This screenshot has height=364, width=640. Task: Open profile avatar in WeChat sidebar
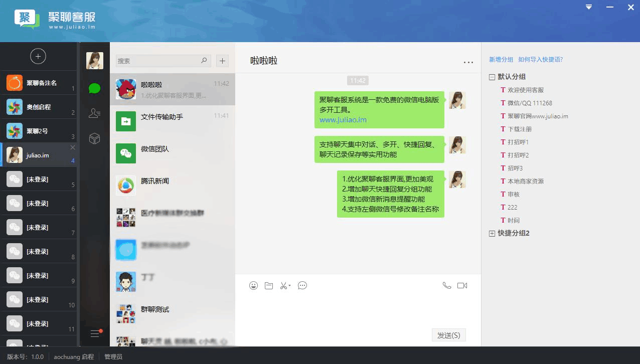pyautogui.click(x=95, y=61)
